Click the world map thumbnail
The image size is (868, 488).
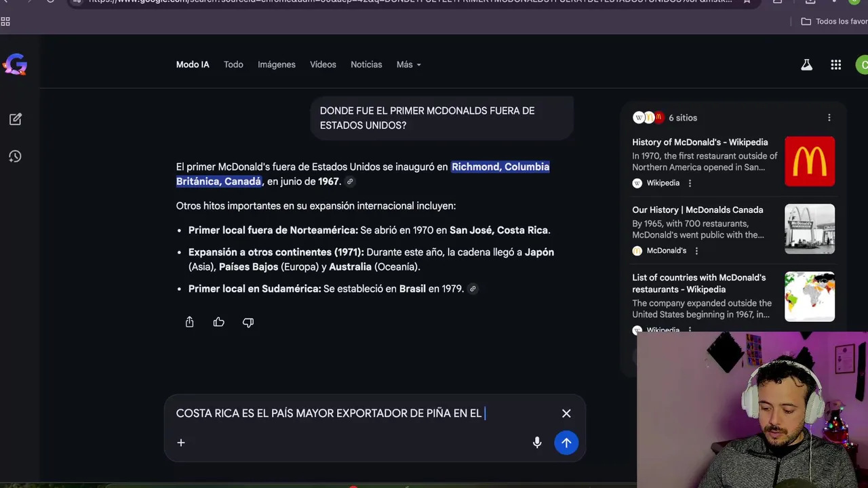(x=810, y=297)
